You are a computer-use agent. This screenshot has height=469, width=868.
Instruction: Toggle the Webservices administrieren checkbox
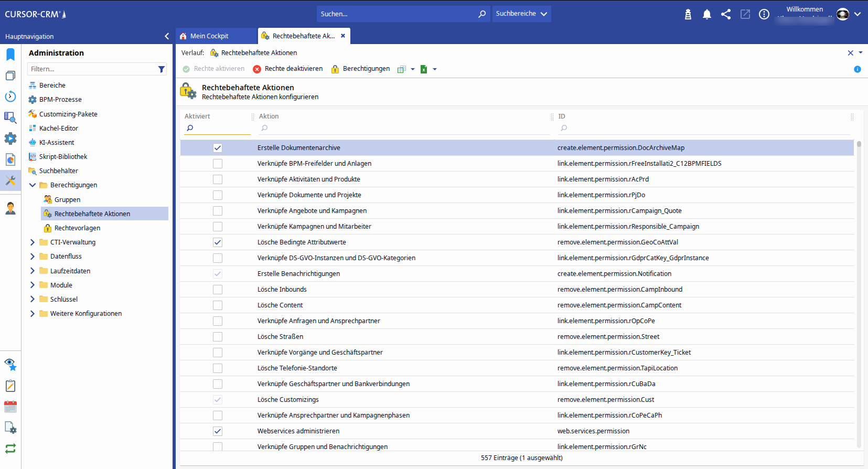click(218, 431)
